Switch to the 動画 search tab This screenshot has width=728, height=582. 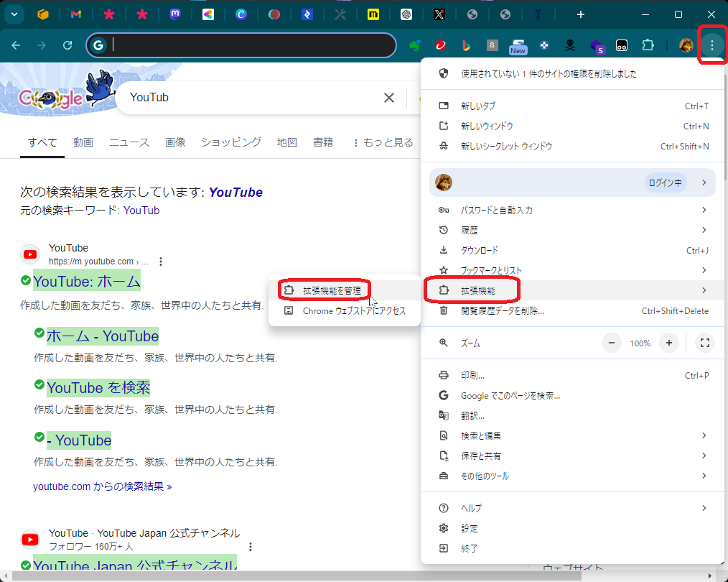(x=83, y=142)
